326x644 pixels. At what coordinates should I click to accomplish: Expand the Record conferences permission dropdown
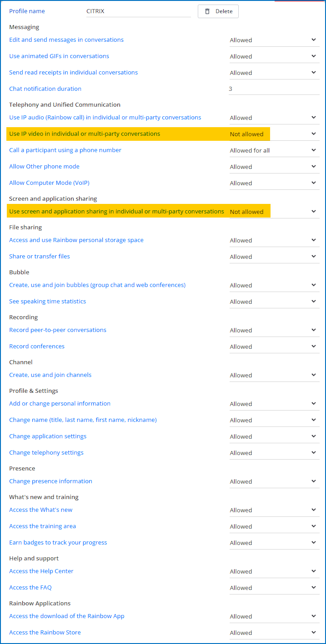(x=274, y=347)
